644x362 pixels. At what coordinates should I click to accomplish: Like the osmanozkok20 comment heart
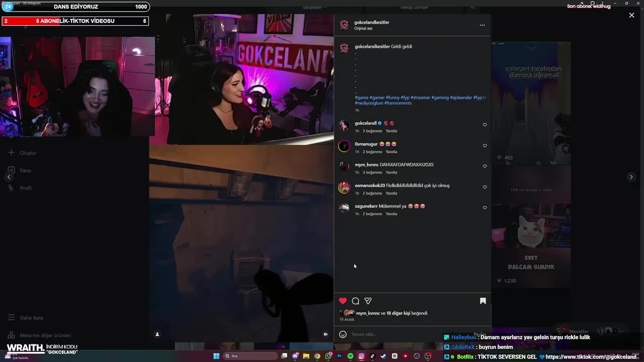[485, 187]
